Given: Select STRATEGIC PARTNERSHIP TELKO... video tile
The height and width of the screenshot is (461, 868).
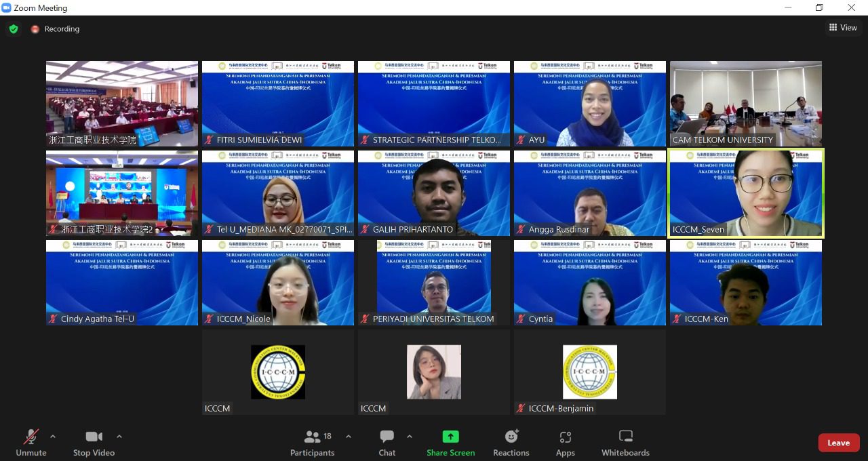Looking at the screenshot, I should click(x=434, y=104).
